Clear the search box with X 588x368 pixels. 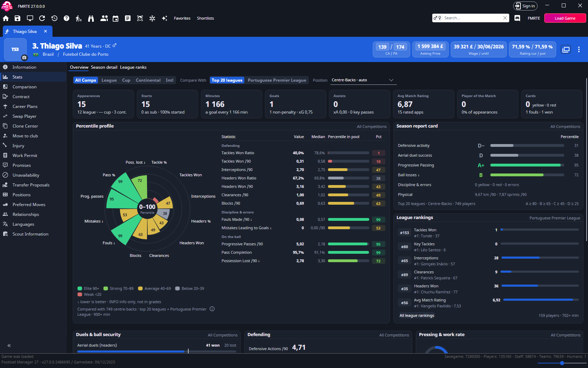click(x=505, y=18)
